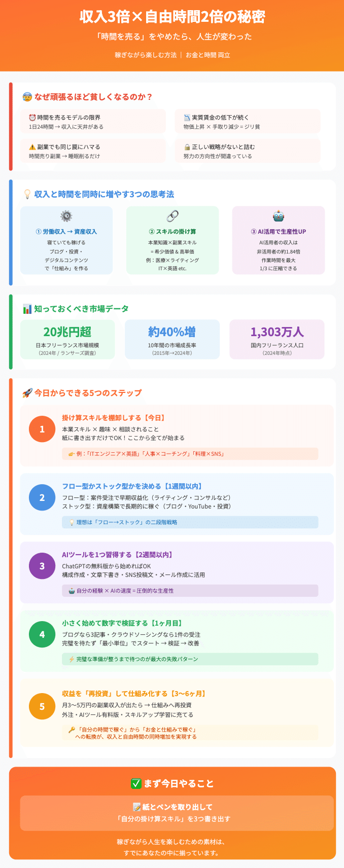Click the anxious face emoji beside なぜ頑張るほど貧しくなるのか

click(27, 97)
